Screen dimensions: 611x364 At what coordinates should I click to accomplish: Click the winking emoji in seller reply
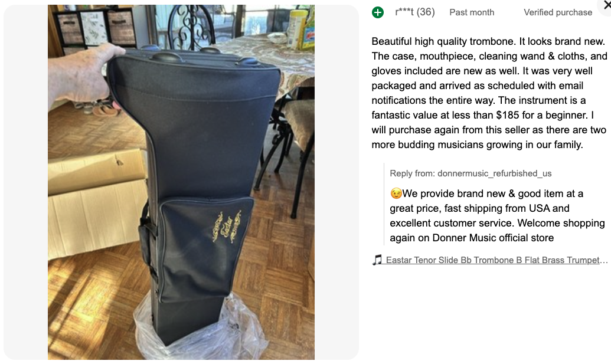(396, 194)
